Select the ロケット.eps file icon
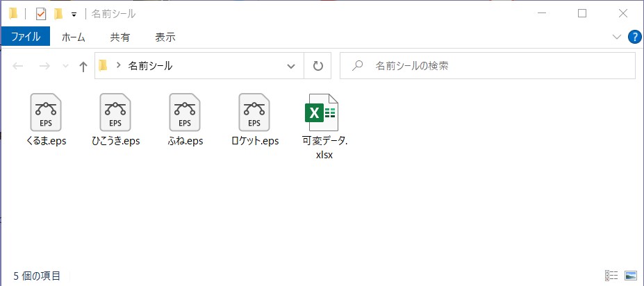644x286 pixels. 254,112
